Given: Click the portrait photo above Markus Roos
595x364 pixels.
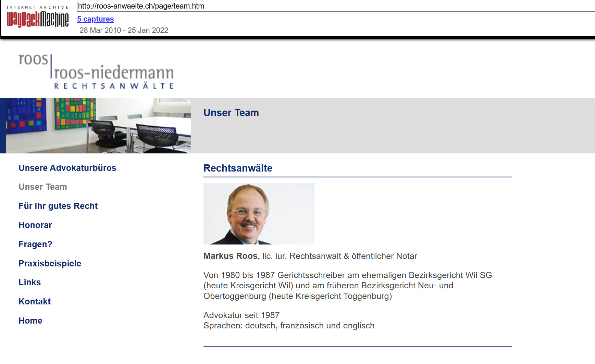Looking at the screenshot, I should [259, 214].
